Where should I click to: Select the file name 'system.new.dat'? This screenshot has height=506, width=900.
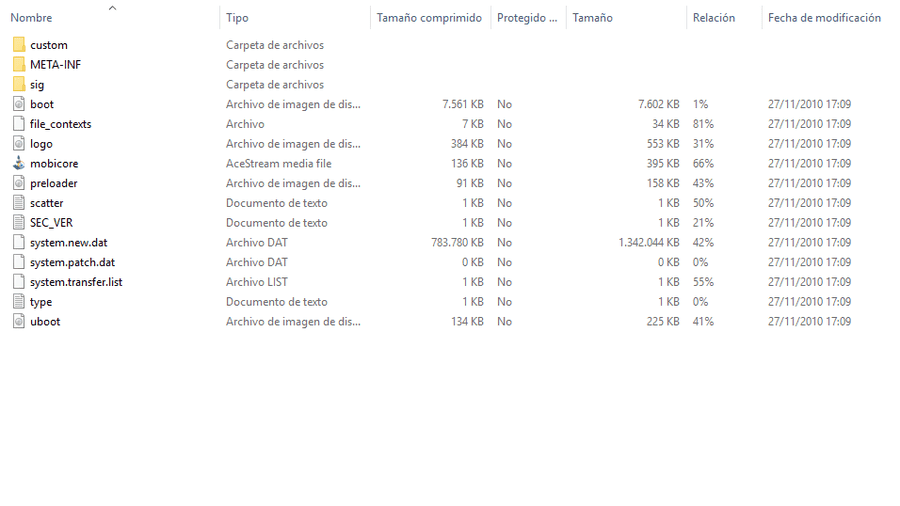coord(68,243)
